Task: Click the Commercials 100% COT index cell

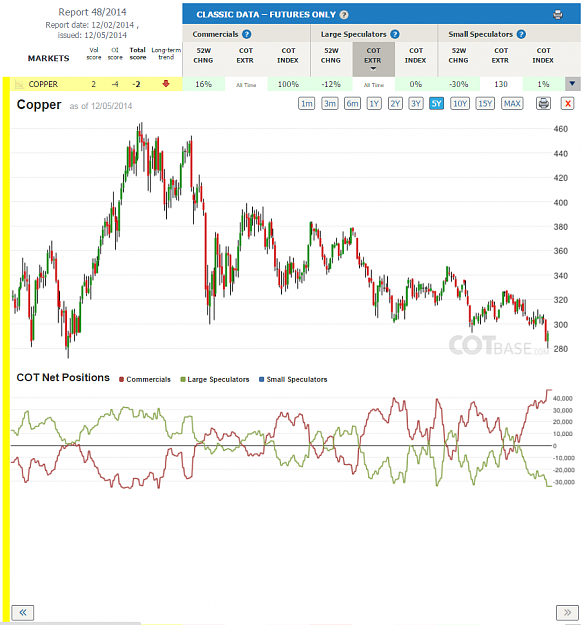Action: pos(288,84)
